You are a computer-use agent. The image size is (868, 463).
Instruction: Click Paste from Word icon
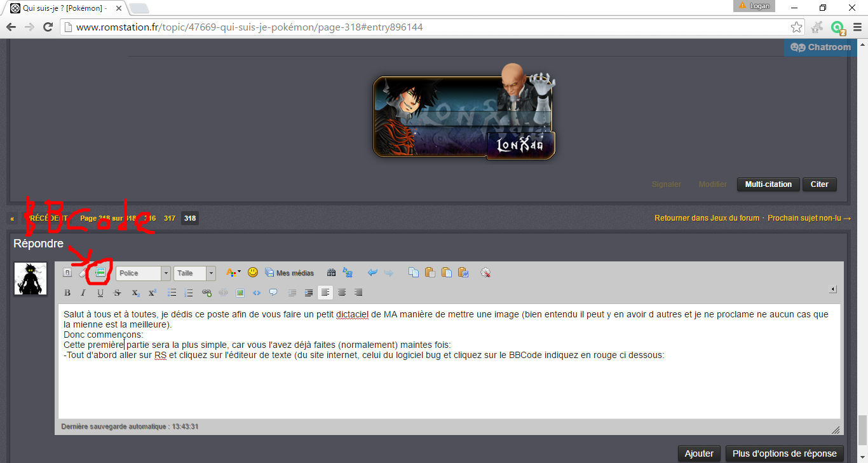463,273
